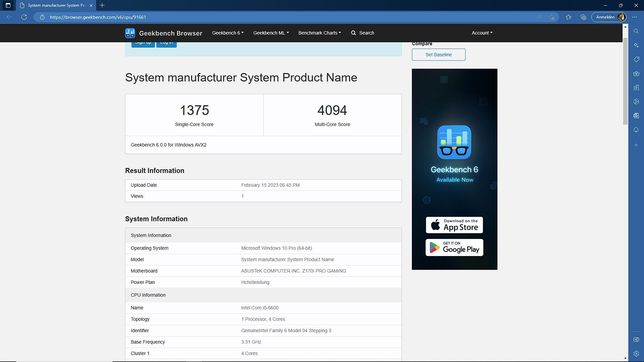Click the Set Baseline button
The image size is (644, 362).
click(x=438, y=55)
